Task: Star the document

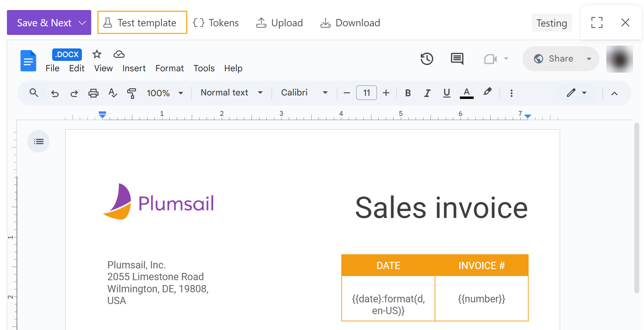Action: tap(97, 54)
